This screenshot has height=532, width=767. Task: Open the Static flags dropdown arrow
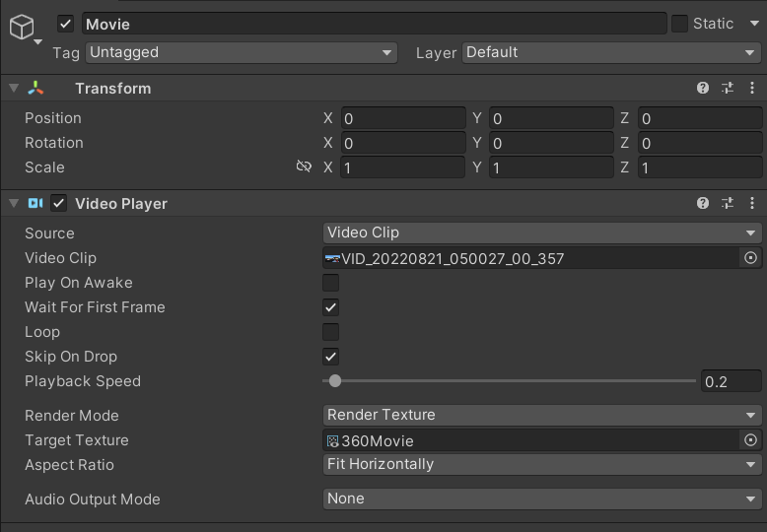coord(754,24)
